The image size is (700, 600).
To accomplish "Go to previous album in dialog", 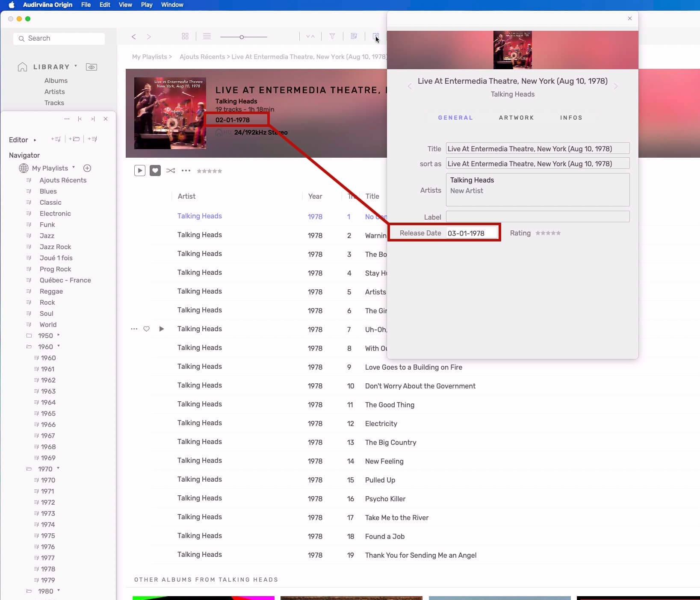I will point(410,86).
